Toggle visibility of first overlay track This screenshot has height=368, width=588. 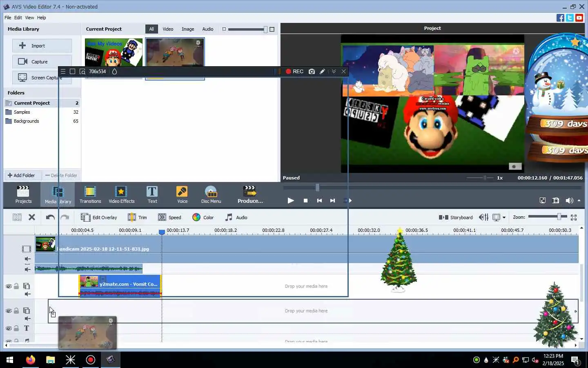(8, 286)
